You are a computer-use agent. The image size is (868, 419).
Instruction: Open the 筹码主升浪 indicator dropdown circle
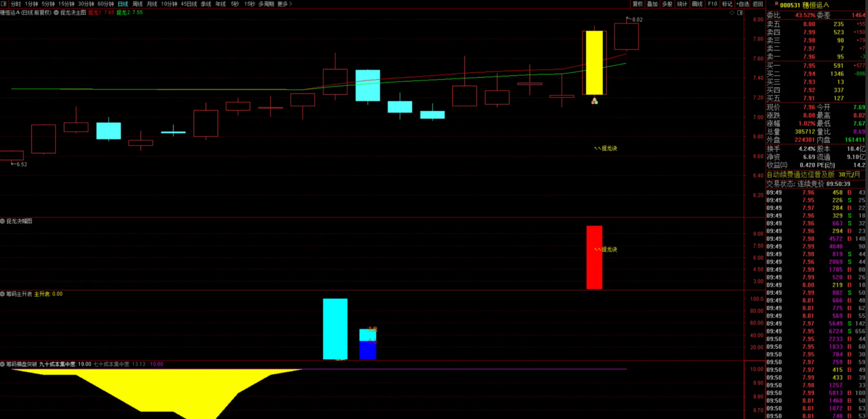coord(3,294)
